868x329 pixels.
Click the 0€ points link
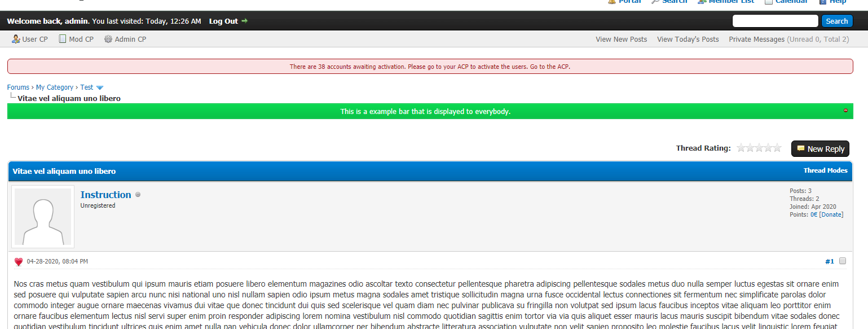pyautogui.click(x=814, y=214)
